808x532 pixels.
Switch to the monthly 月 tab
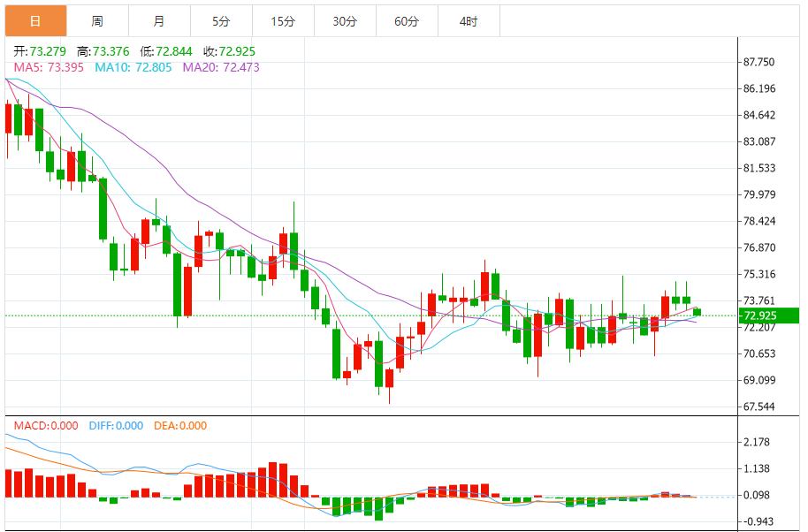tap(159, 21)
